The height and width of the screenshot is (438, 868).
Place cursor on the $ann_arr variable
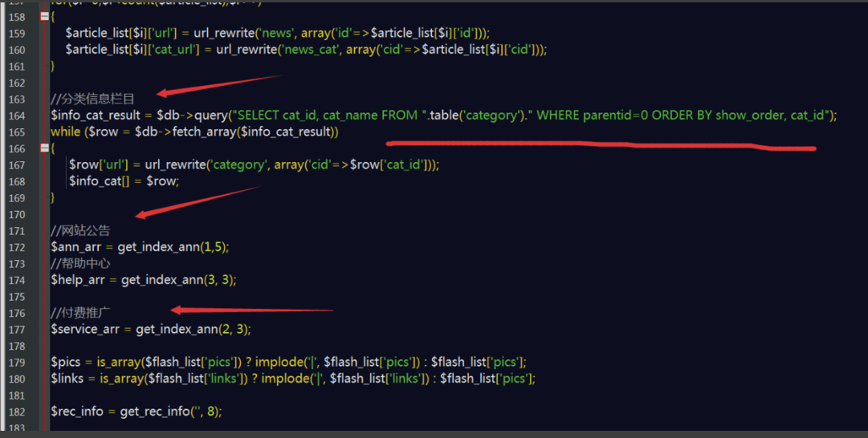coord(75,247)
